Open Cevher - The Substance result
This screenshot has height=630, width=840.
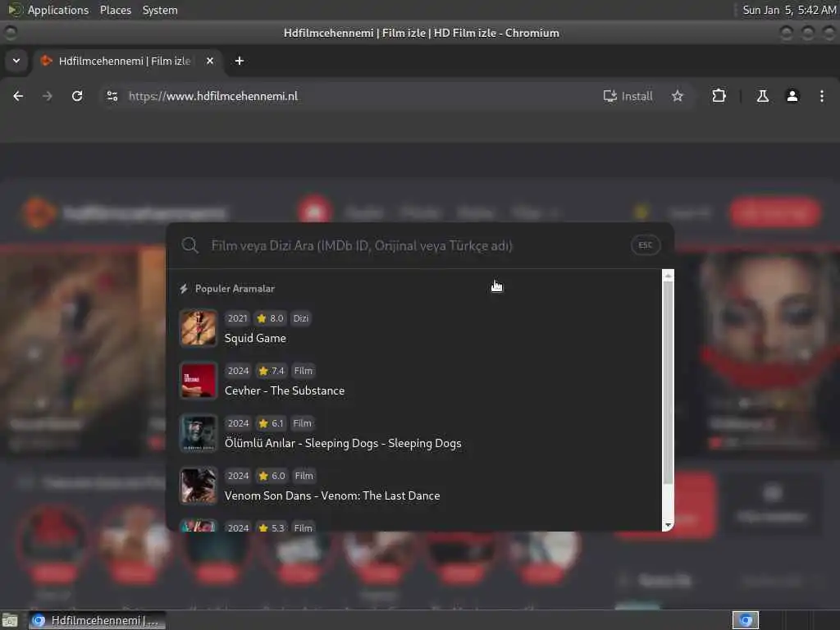pyautogui.click(x=285, y=390)
